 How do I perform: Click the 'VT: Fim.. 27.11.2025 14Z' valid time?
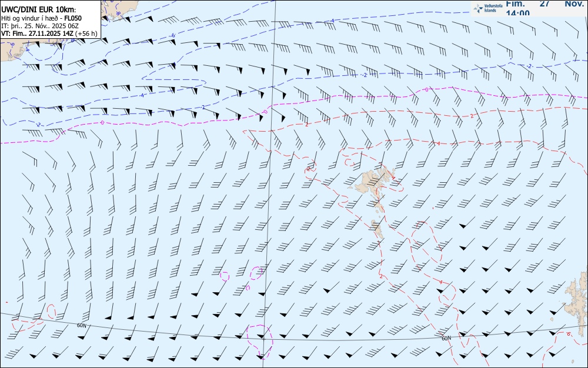(38, 34)
